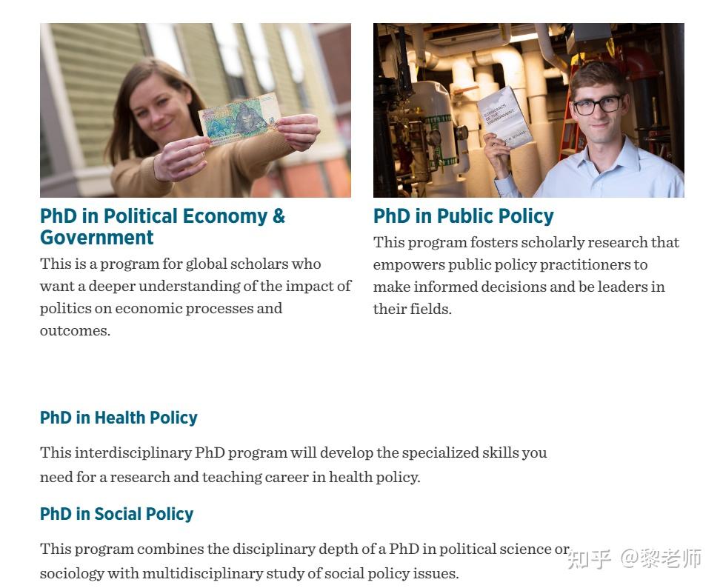The image size is (720, 588).
Task: Click the Zhihu 知乎 watermark logo
Action: pos(589,558)
